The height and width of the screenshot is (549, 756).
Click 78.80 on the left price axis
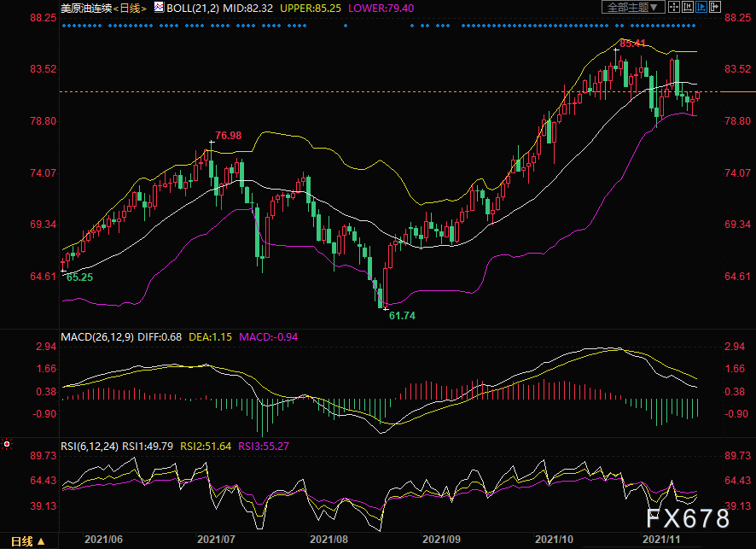(44, 121)
